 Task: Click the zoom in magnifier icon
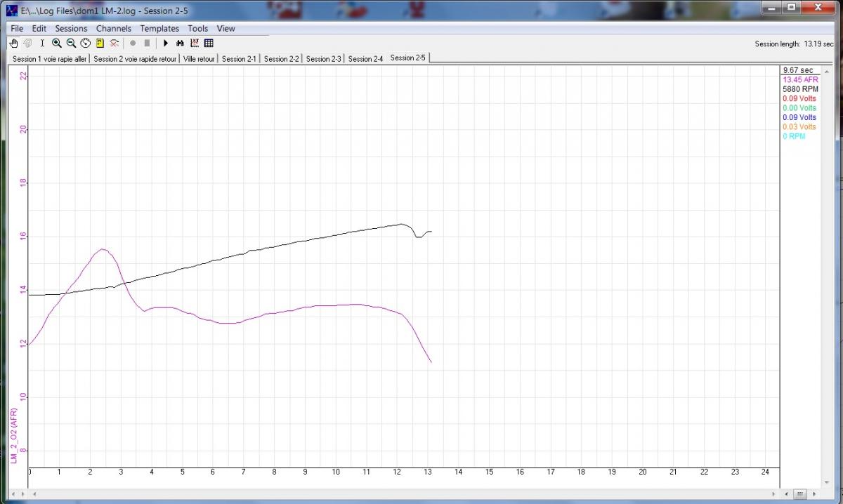point(57,43)
